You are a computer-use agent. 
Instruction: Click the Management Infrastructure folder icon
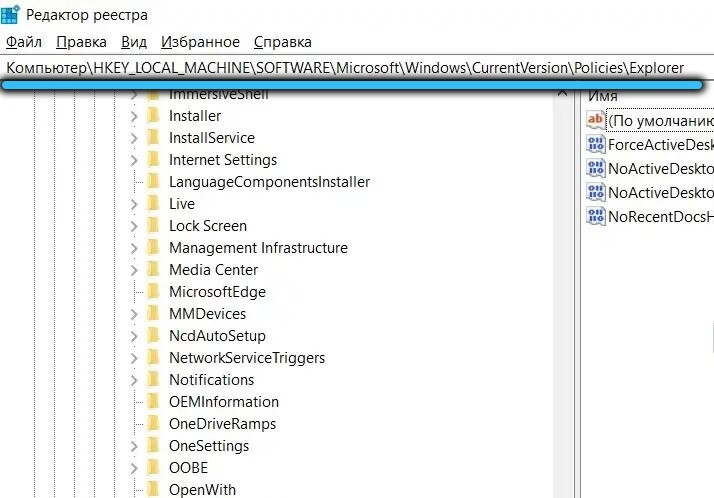(x=153, y=248)
